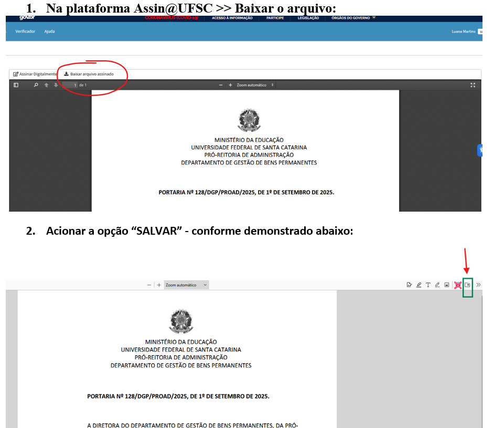The height and width of the screenshot is (428, 504).
Task: Open the Zoom automático dropdown in lower viewer
Action: click(186, 285)
